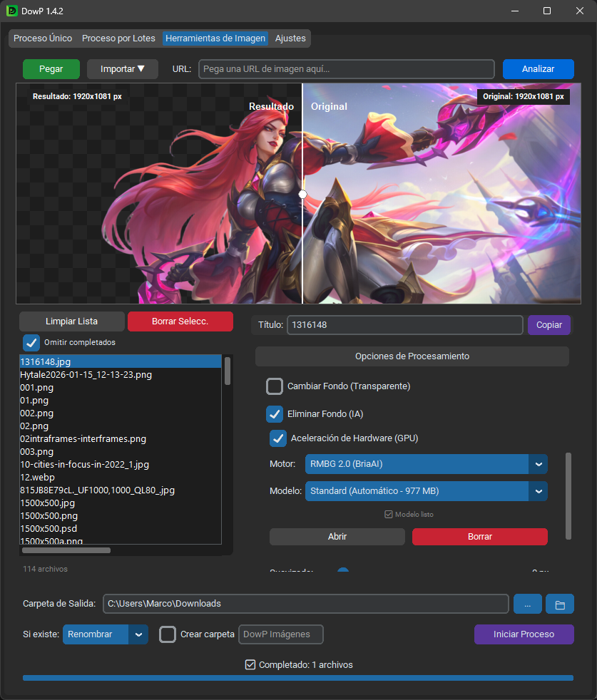
Task: Start with the Iniciar Proceso button
Action: (524, 634)
